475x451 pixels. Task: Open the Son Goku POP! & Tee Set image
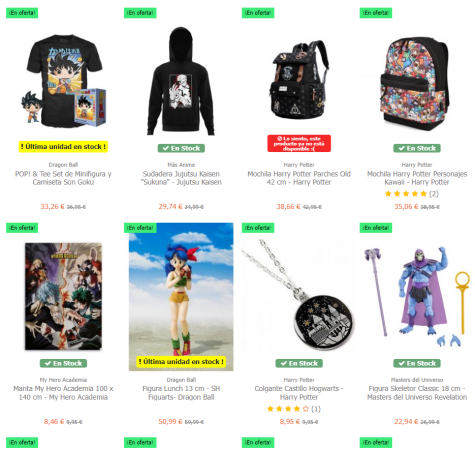(63, 80)
